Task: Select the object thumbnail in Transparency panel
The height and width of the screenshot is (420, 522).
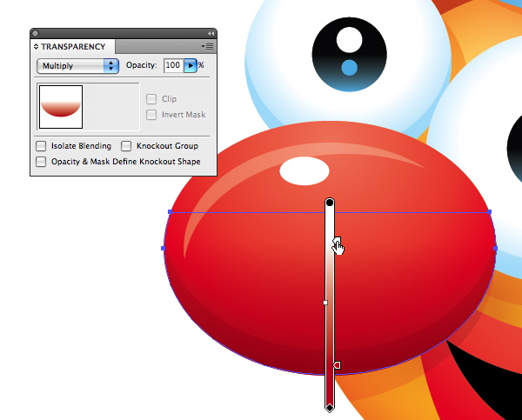Action: click(61, 107)
